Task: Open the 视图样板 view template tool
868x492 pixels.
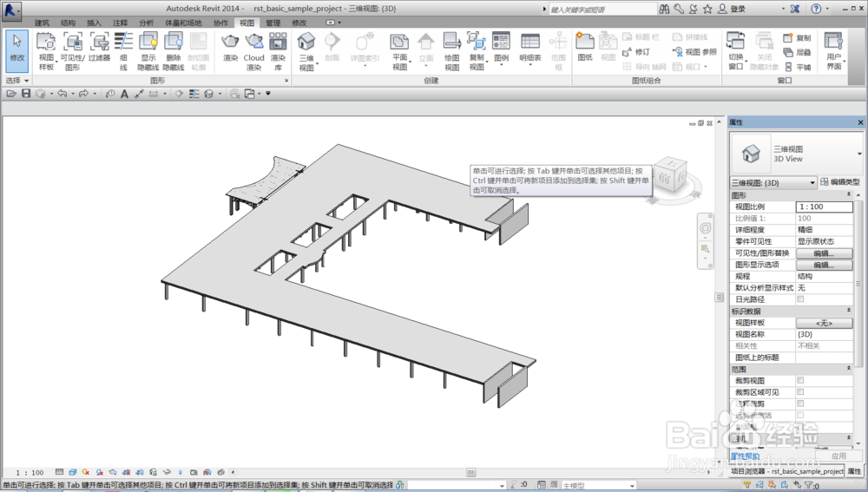Action: click(46, 51)
